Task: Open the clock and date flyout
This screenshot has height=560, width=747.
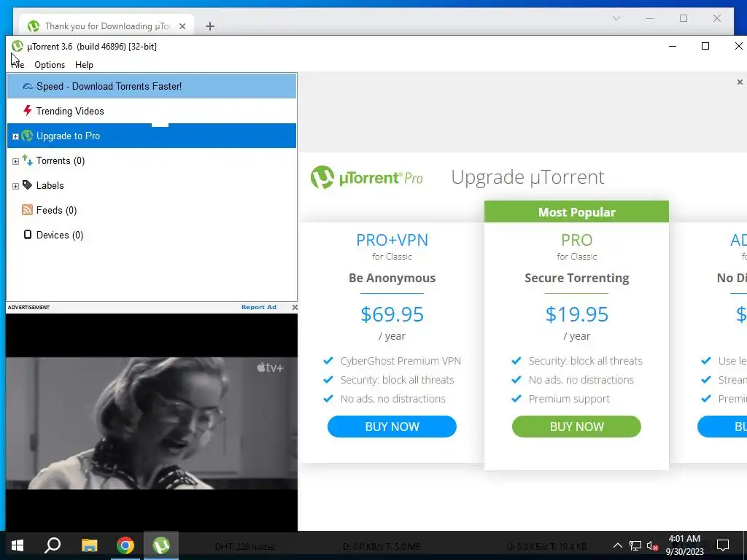Action: click(684, 545)
